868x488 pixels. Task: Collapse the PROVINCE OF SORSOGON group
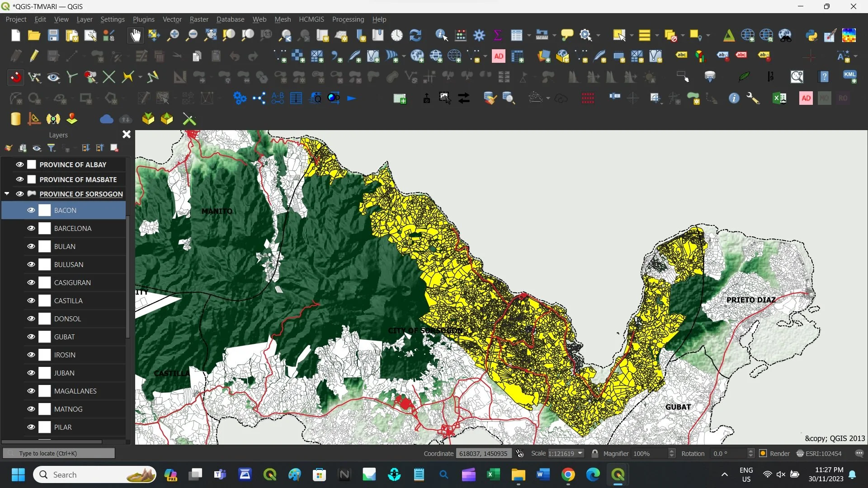coord(7,194)
